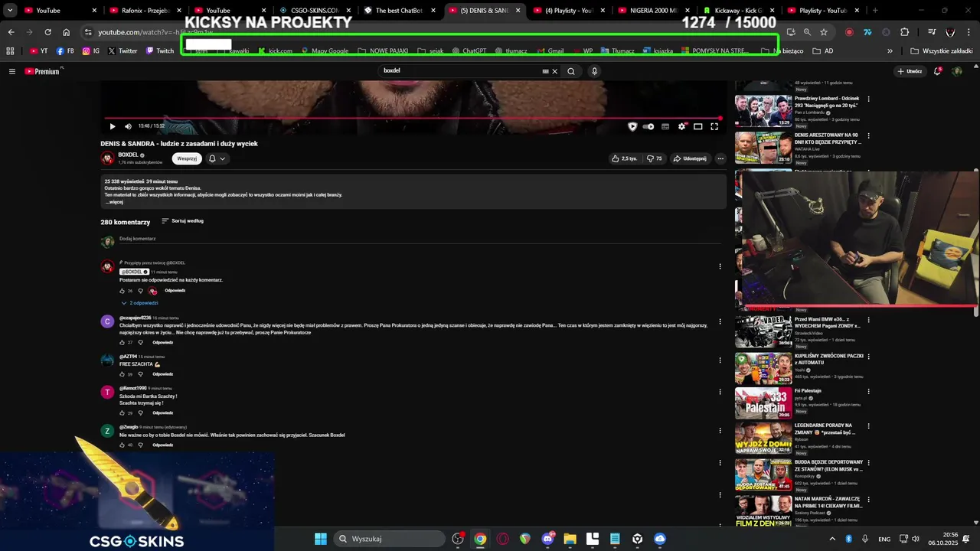Open a new browser tab
Image resolution: width=980 pixels, height=551 pixels.
875,11
